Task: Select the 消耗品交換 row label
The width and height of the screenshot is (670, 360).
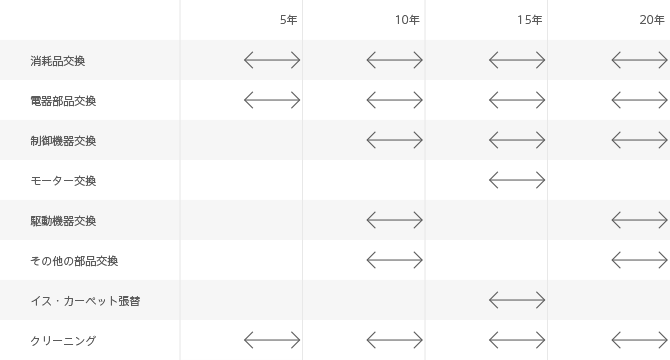Action: [x=58, y=61]
